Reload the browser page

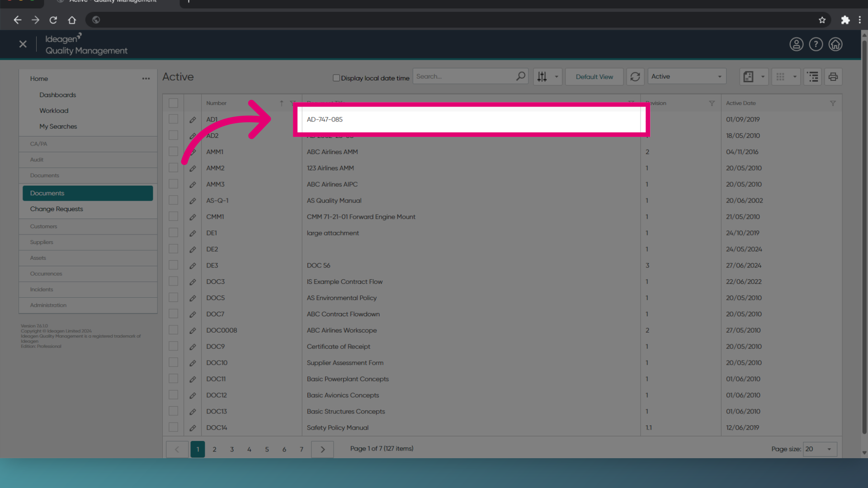53,20
